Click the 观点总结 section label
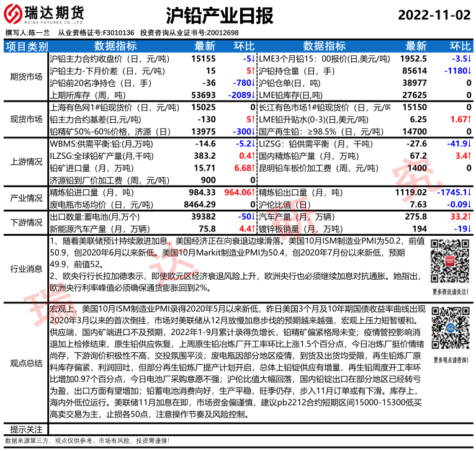Image resolution: width=476 pixels, height=451 pixels. (25, 362)
